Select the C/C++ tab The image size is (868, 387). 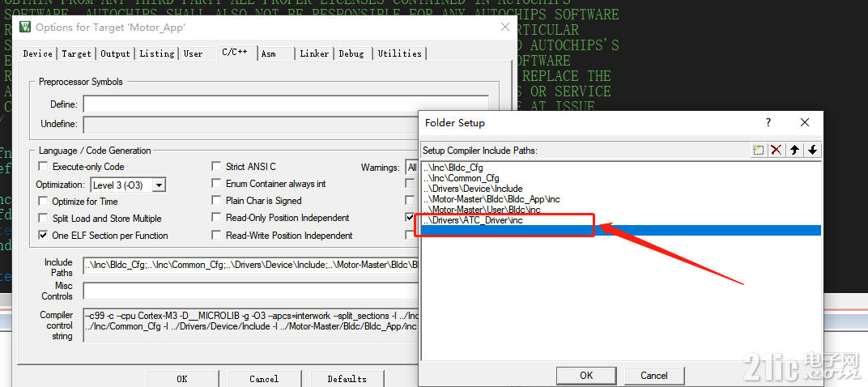(237, 53)
